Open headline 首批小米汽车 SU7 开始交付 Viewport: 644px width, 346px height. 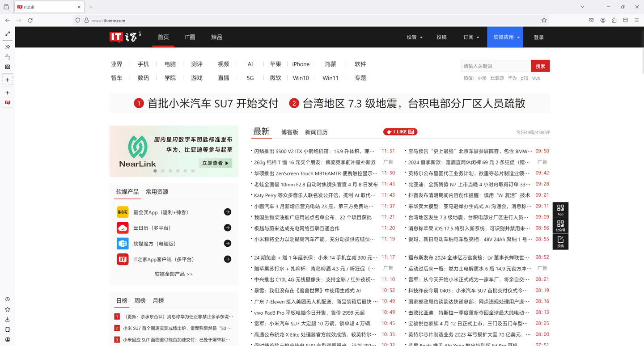[x=213, y=103]
